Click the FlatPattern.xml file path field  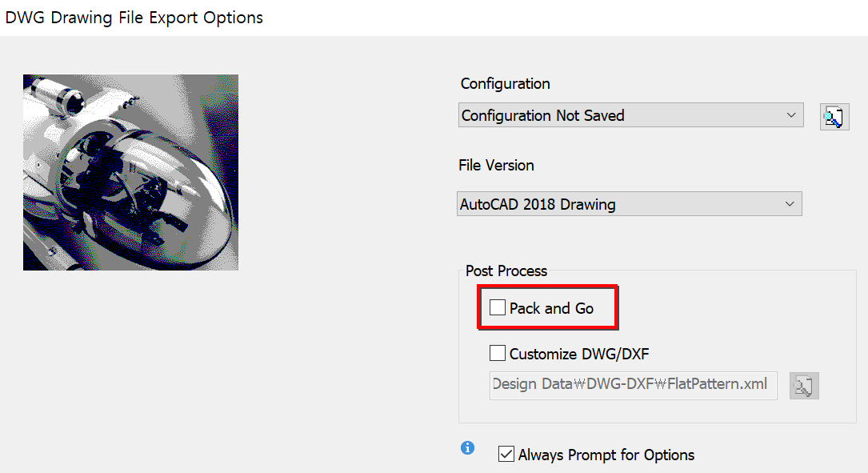point(632,385)
